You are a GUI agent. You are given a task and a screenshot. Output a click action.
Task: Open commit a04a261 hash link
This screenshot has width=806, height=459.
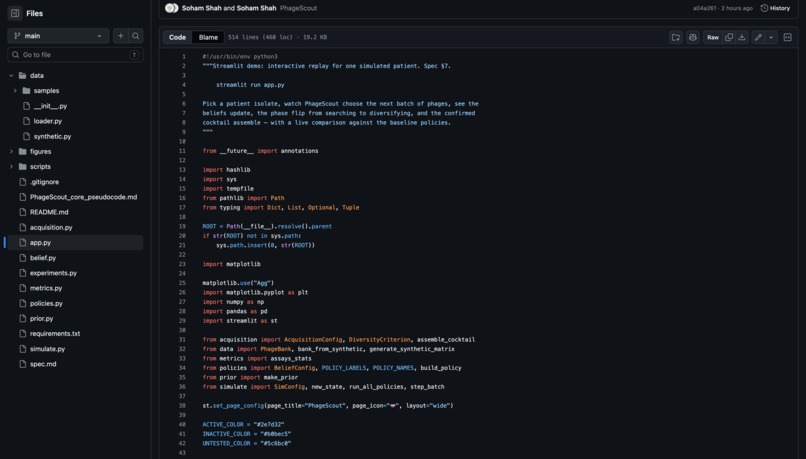[x=703, y=8]
